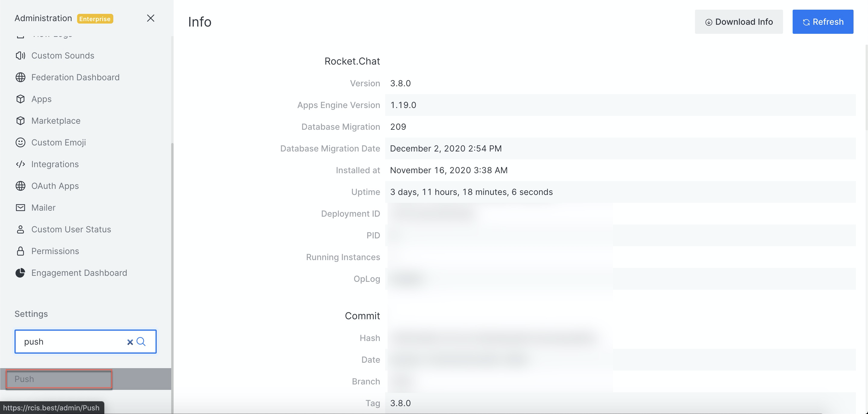
Task: Click the Branch label
Action: (x=366, y=381)
